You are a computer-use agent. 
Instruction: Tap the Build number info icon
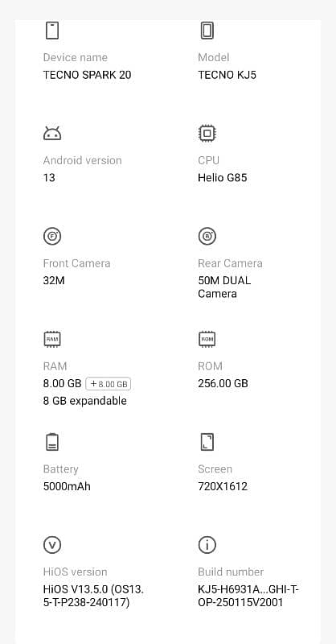[207, 545]
